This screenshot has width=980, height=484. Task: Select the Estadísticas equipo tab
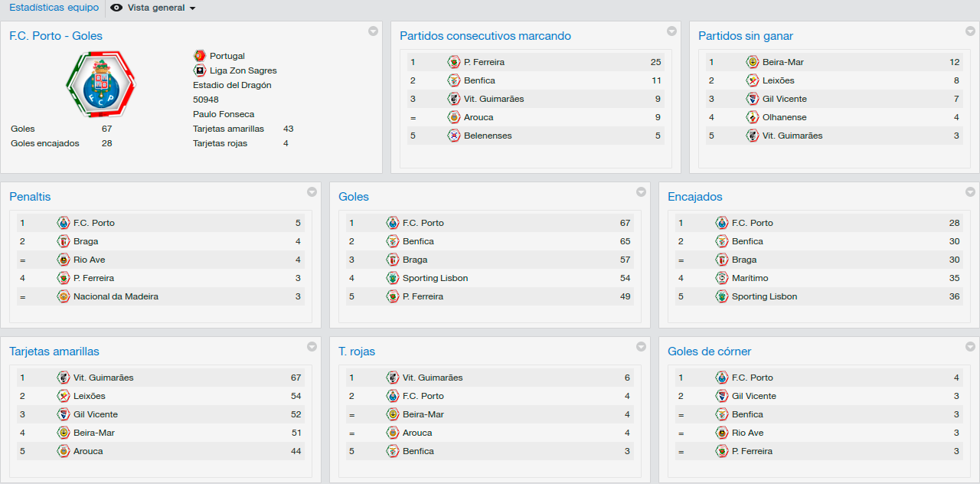tap(54, 8)
